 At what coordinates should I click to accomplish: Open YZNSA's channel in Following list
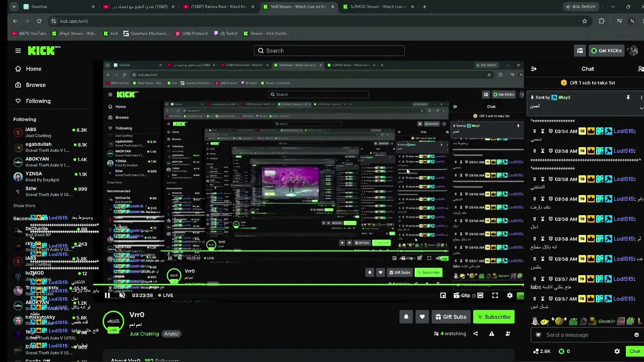tap(50, 176)
